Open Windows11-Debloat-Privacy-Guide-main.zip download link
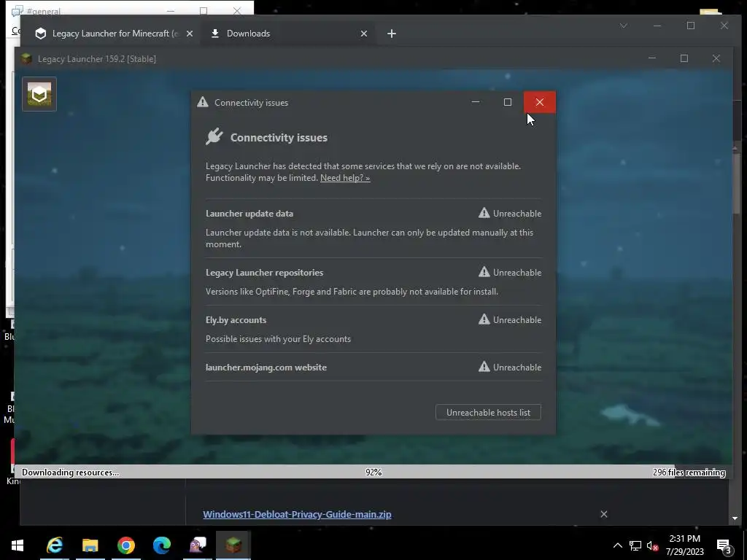 coord(298,514)
